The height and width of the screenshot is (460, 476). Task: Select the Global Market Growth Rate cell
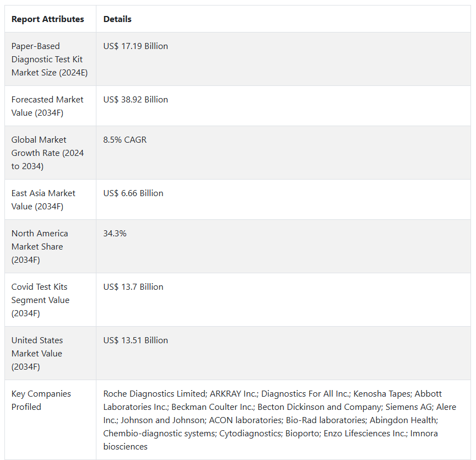point(47,153)
